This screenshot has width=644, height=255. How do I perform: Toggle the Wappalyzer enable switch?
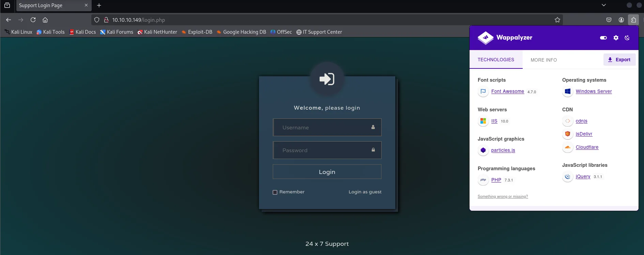[603, 38]
